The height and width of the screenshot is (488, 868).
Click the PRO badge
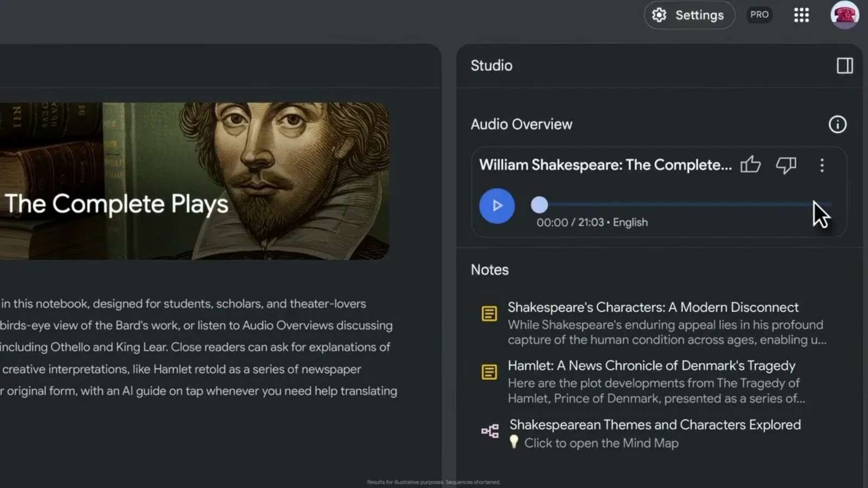(x=759, y=15)
